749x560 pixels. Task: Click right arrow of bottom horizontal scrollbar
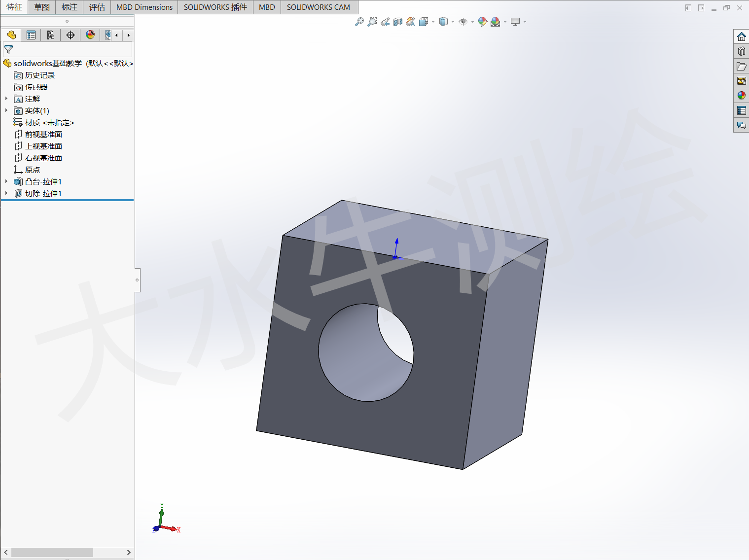pyautogui.click(x=129, y=553)
